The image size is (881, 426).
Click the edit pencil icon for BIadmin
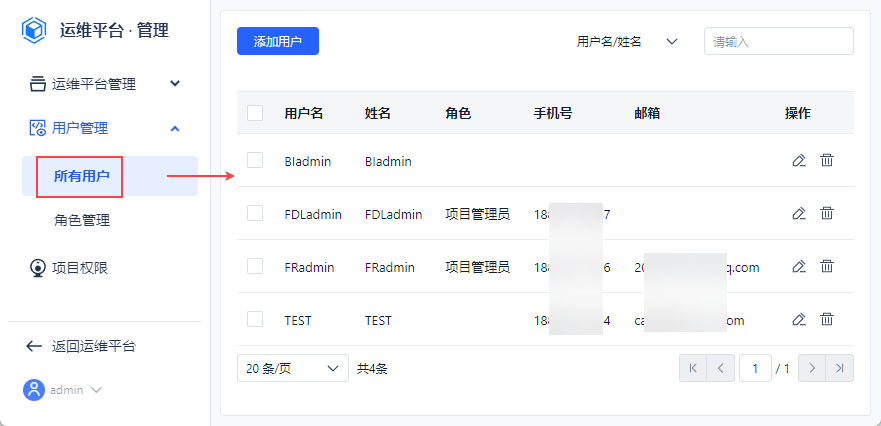coord(798,160)
